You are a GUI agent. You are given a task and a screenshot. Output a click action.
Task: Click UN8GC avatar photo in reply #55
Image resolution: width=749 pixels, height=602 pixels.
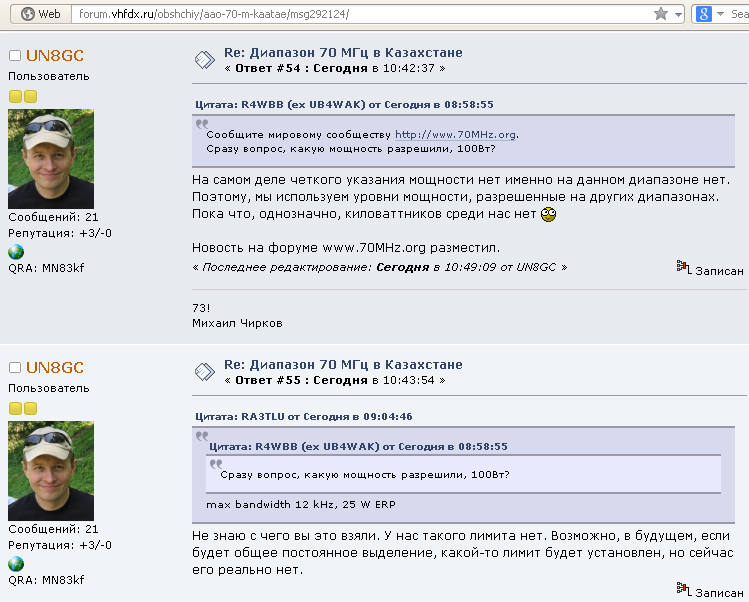coord(51,471)
